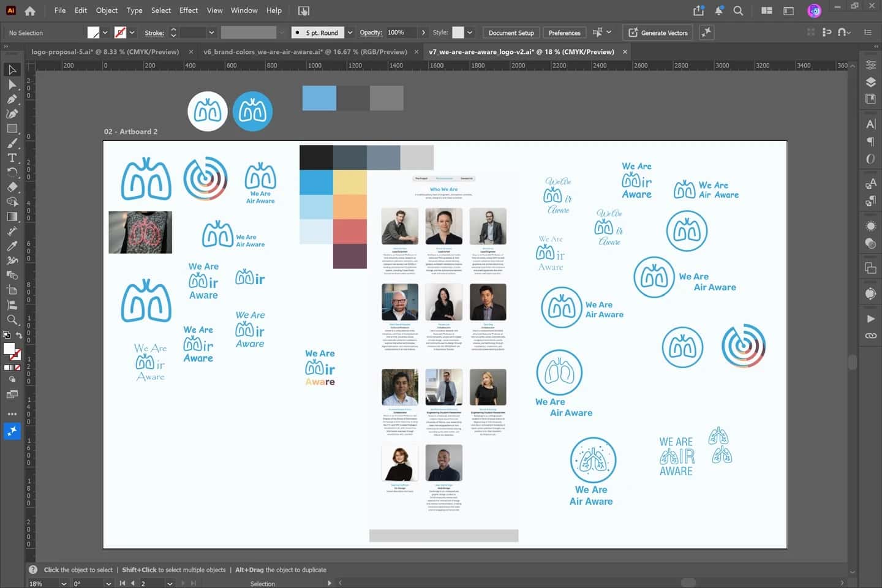Click the Preferences button
This screenshot has height=588, width=882.
pyautogui.click(x=564, y=32)
